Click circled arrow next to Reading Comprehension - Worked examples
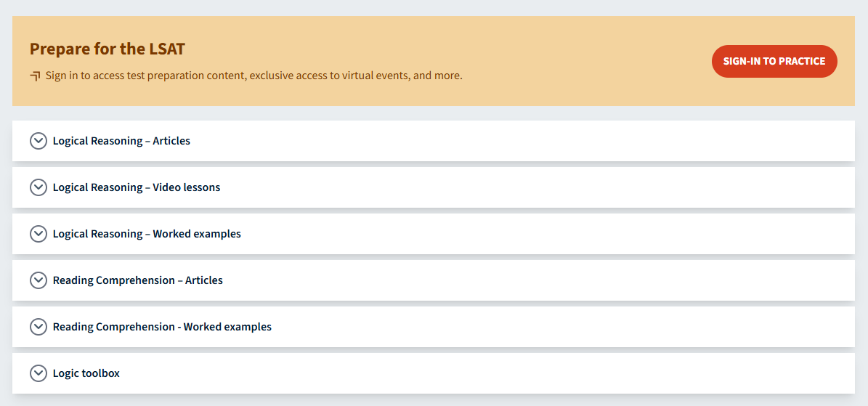The height and width of the screenshot is (406, 868). (38, 327)
